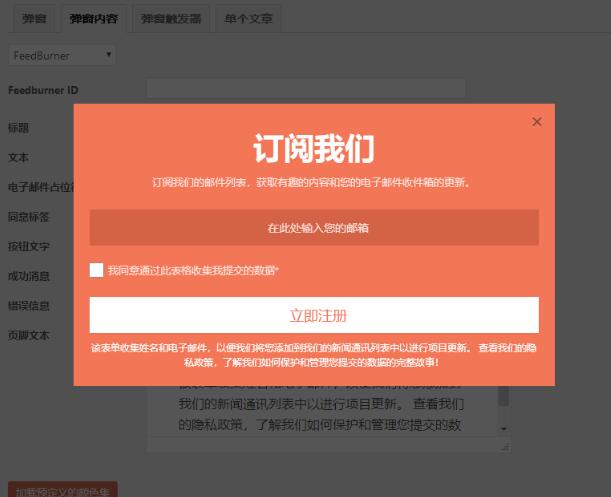The height and width of the screenshot is (497, 611).
Task: Focus the email input in the popup
Action: [x=314, y=227]
